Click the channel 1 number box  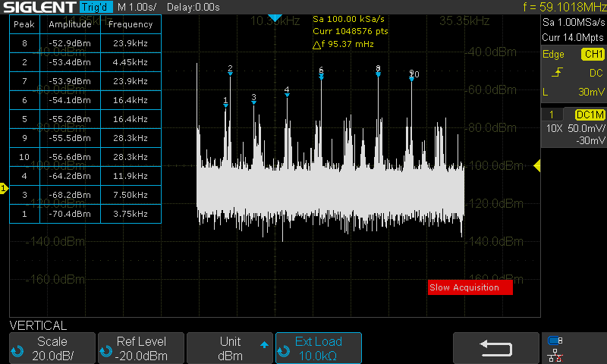(x=552, y=115)
